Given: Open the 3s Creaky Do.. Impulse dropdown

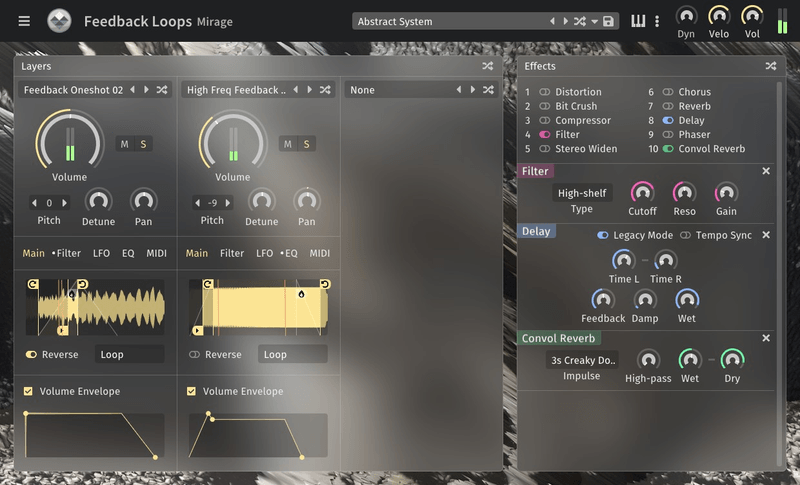Looking at the screenshot, I should (x=582, y=360).
